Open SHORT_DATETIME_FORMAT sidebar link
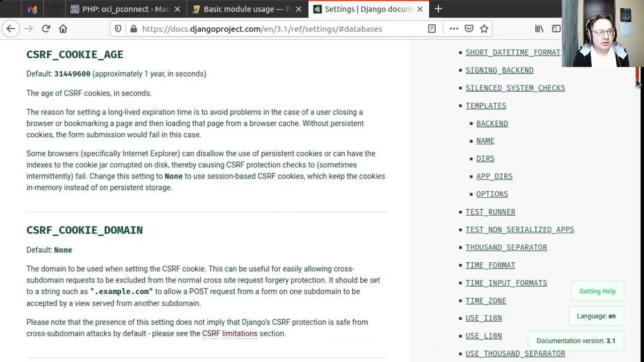The width and height of the screenshot is (644, 362). click(x=513, y=52)
